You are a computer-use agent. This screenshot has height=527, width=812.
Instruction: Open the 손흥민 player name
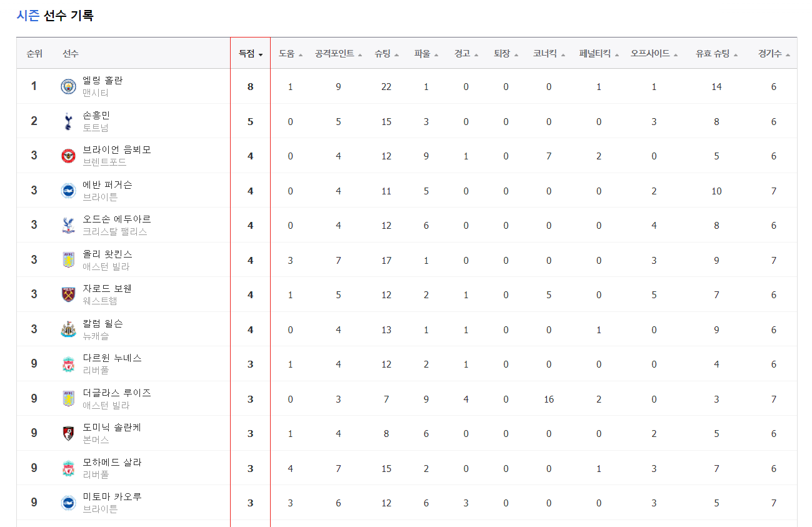[96, 115]
